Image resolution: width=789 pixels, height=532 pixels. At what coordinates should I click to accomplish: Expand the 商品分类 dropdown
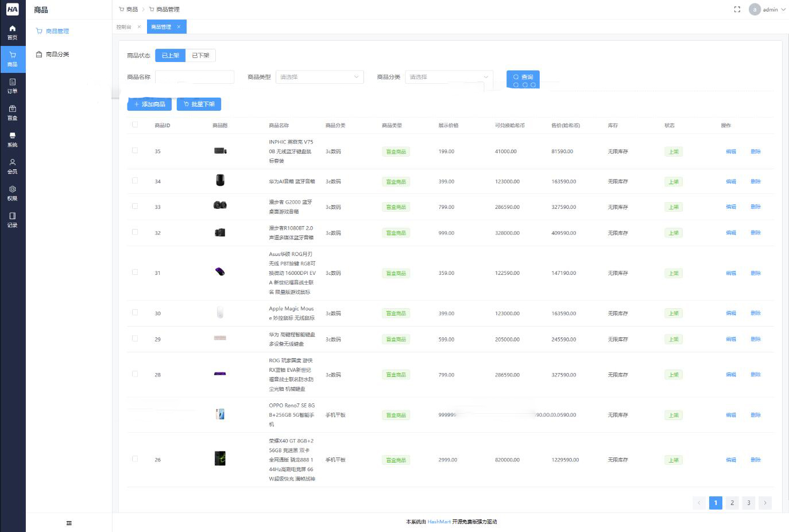[x=448, y=77]
